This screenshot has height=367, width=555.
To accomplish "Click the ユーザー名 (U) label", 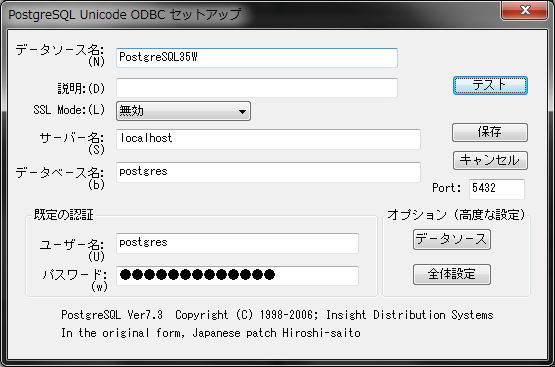I will 72,250.
